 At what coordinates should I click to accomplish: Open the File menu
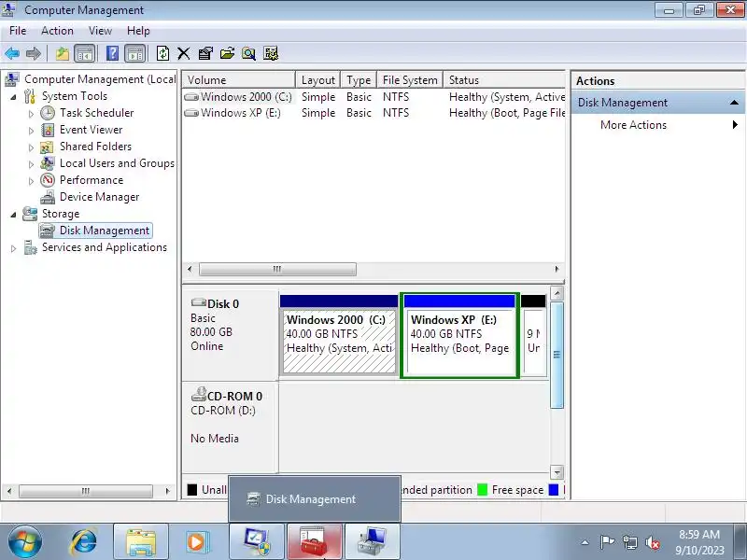(18, 31)
